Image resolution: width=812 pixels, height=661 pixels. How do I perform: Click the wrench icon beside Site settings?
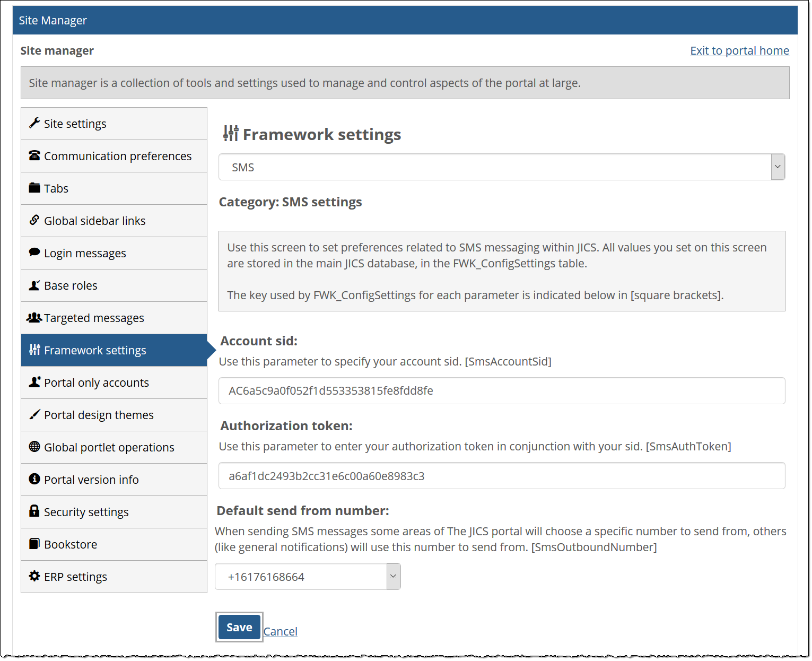click(34, 123)
